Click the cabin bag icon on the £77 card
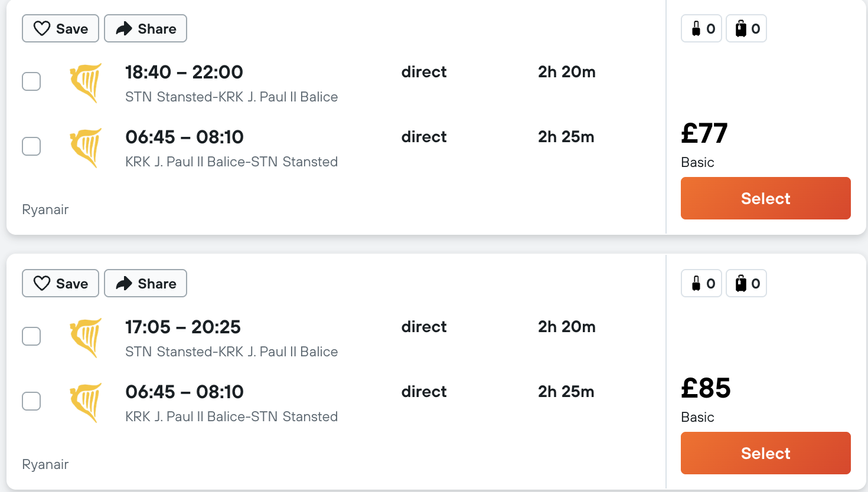 [x=696, y=28]
